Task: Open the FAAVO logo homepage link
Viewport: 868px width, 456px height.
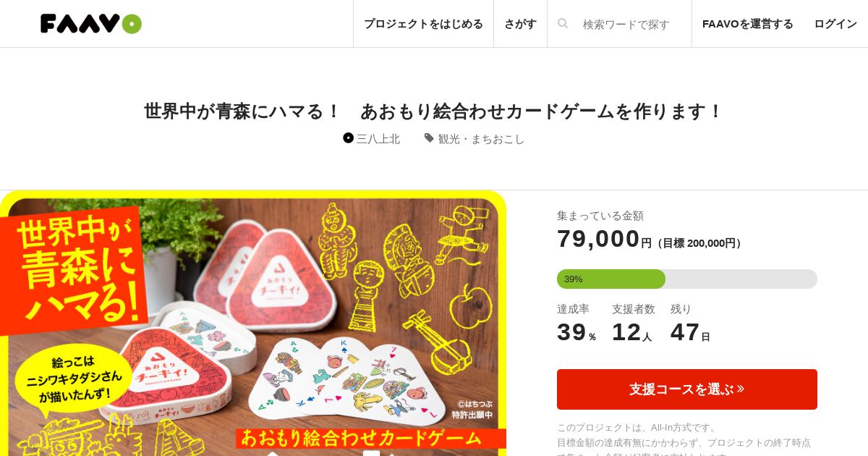Action: pos(91,24)
